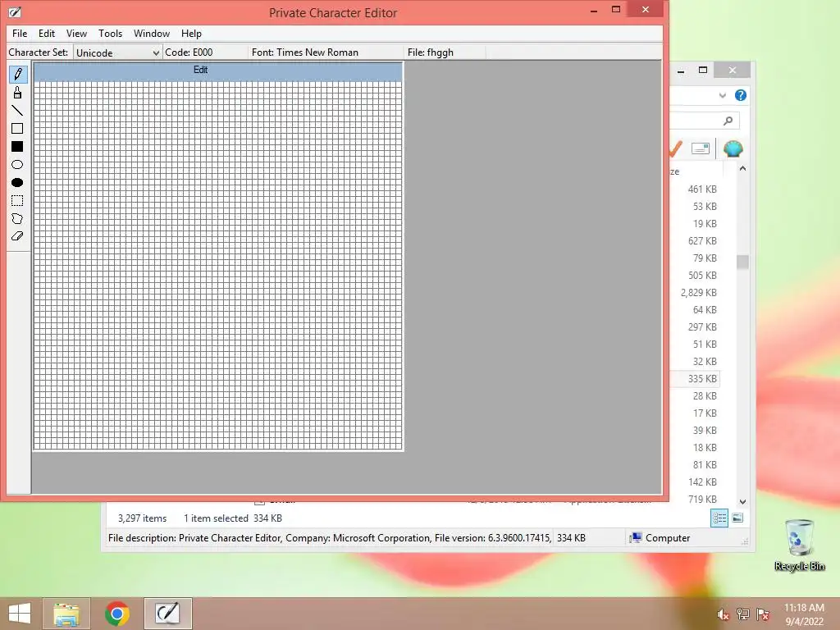840x630 pixels.
Task: Open the Help menu
Action: 191,33
